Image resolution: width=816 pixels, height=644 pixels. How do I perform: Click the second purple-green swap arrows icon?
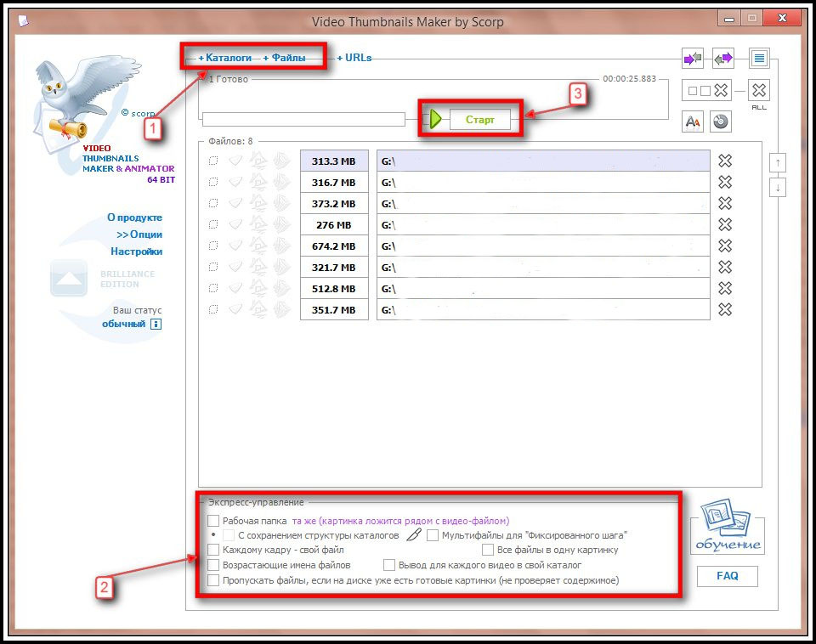point(722,59)
